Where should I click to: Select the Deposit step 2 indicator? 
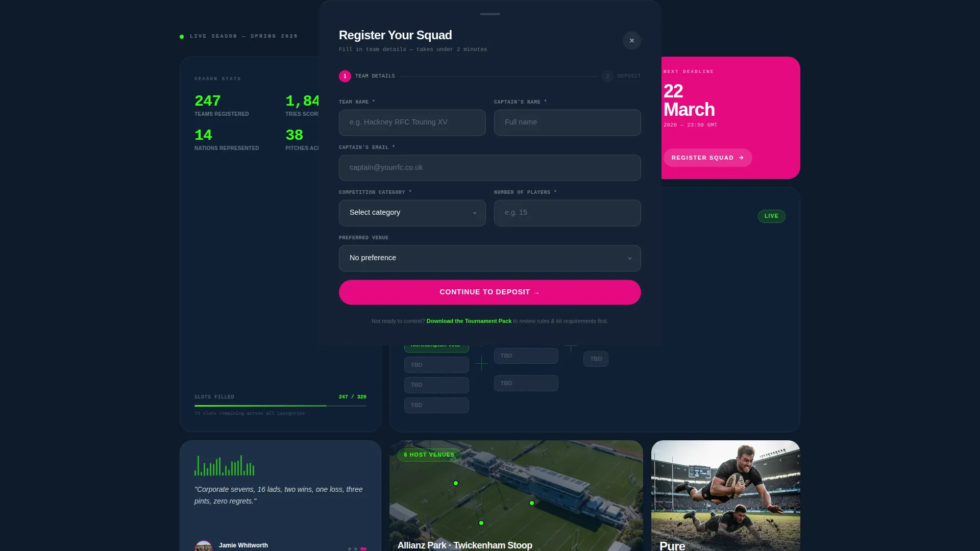coord(607,76)
